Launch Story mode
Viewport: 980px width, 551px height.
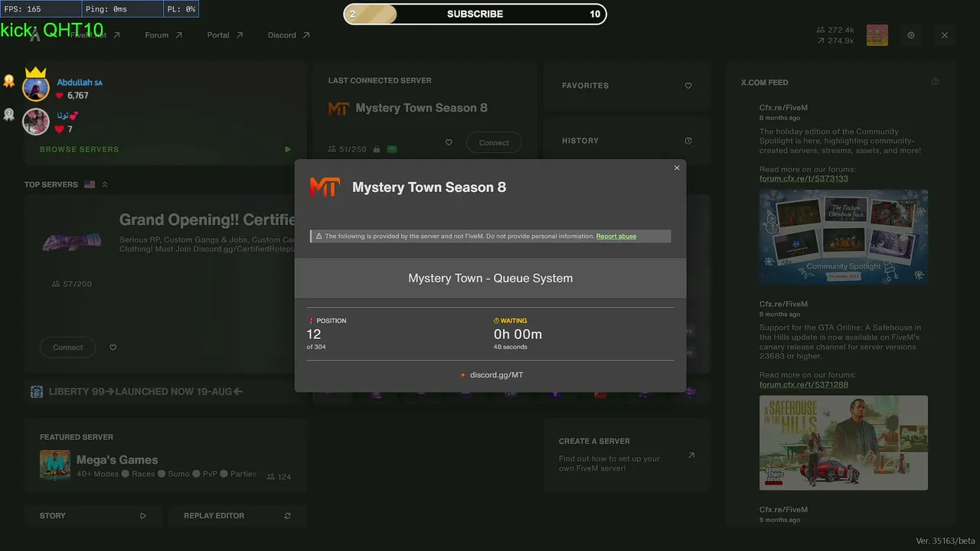coord(93,516)
